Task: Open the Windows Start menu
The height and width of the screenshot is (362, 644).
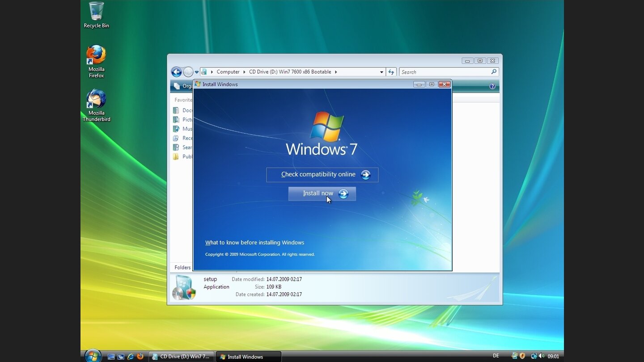Action: pos(93,356)
